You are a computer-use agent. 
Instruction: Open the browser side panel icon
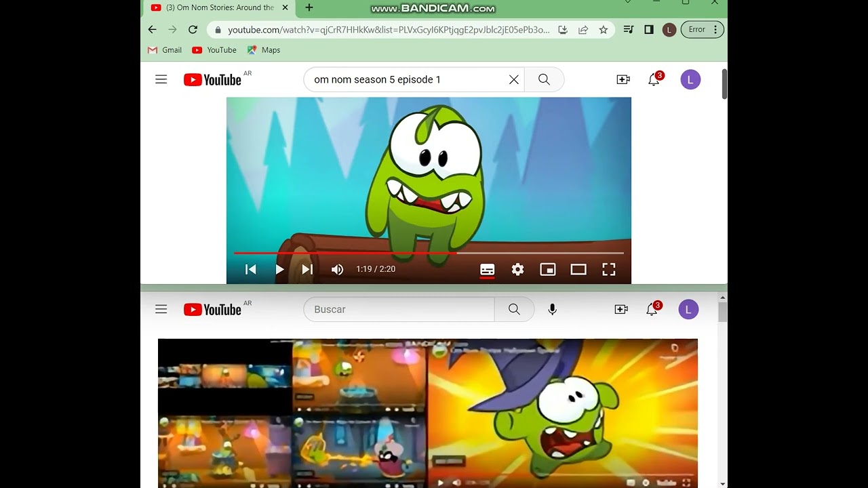tap(649, 30)
